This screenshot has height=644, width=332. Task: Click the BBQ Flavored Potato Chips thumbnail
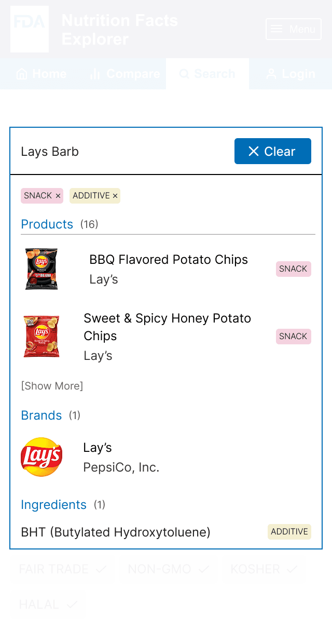(x=41, y=269)
